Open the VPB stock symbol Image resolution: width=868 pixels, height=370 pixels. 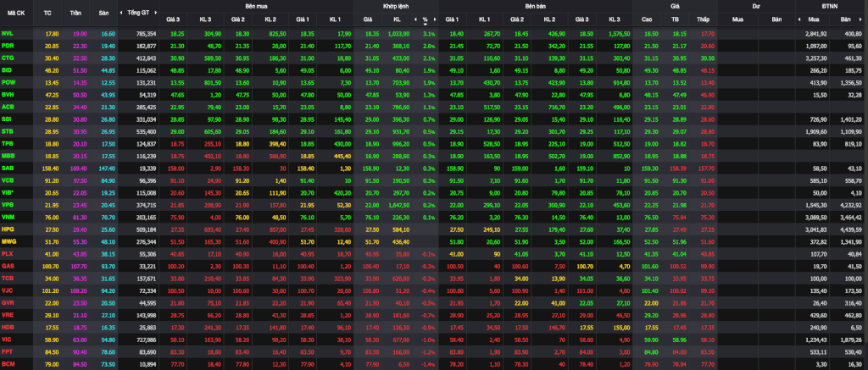click(x=8, y=204)
